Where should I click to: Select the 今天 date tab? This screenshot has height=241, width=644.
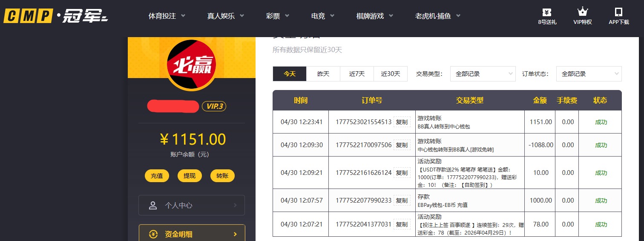pyautogui.click(x=290, y=74)
